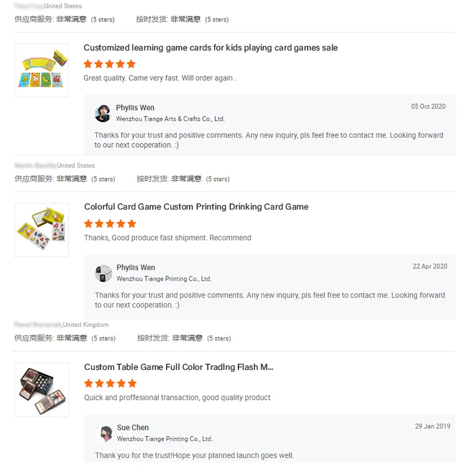The image size is (468, 476).
Task: Click Sue Chen's cartoon avatar
Action: (104, 433)
